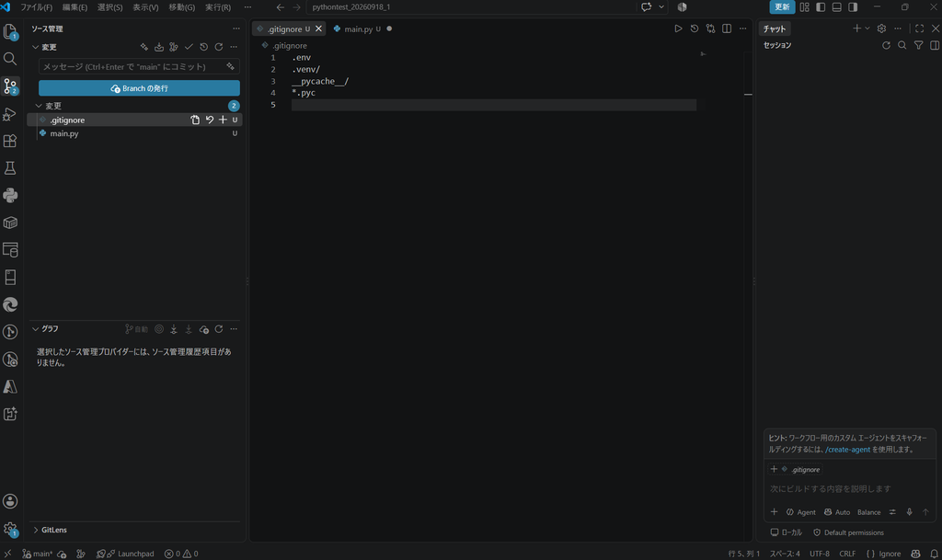Search chat sessions magnifier icon
The width and height of the screenshot is (942, 560).
pyautogui.click(x=902, y=45)
